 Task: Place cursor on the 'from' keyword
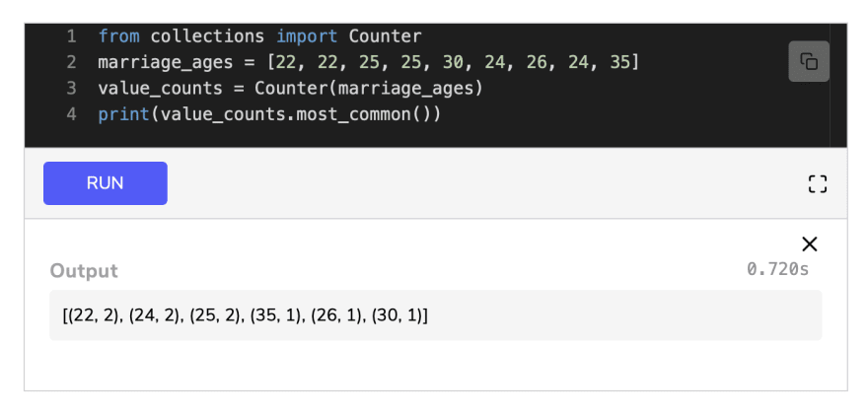119,36
